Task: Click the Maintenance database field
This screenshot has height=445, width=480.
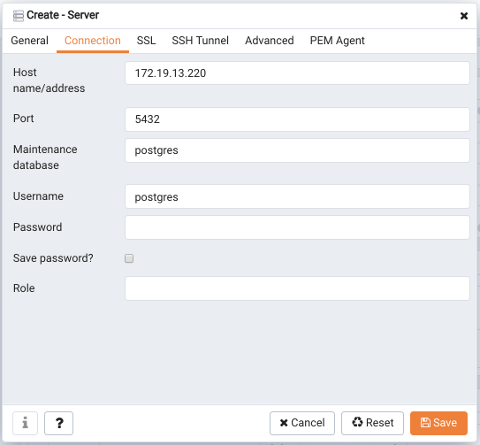Action: pyautogui.click(x=297, y=150)
